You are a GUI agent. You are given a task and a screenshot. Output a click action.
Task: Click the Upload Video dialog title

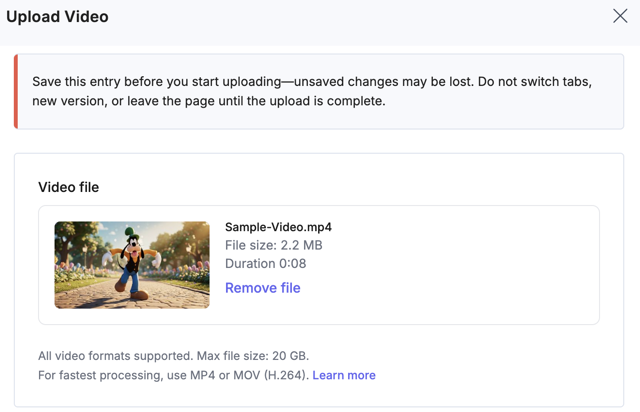pos(57,17)
